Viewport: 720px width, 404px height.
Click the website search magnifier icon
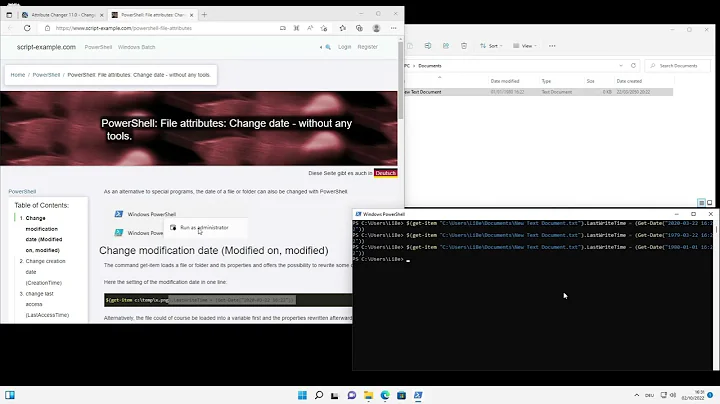(328, 47)
